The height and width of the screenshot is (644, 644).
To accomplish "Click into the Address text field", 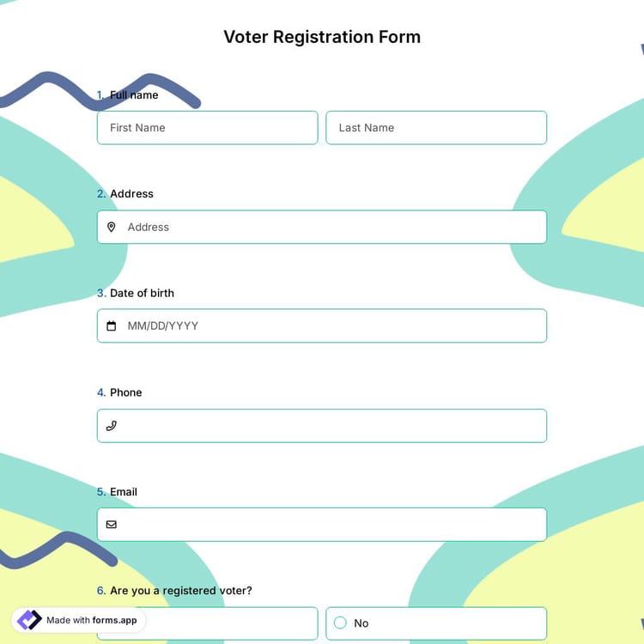I will [x=331, y=228].
